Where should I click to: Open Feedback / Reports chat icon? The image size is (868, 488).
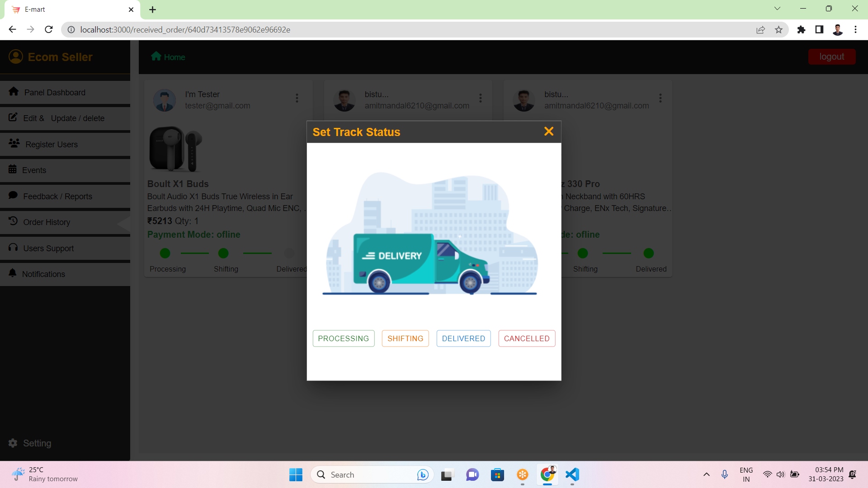pos(14,195)
